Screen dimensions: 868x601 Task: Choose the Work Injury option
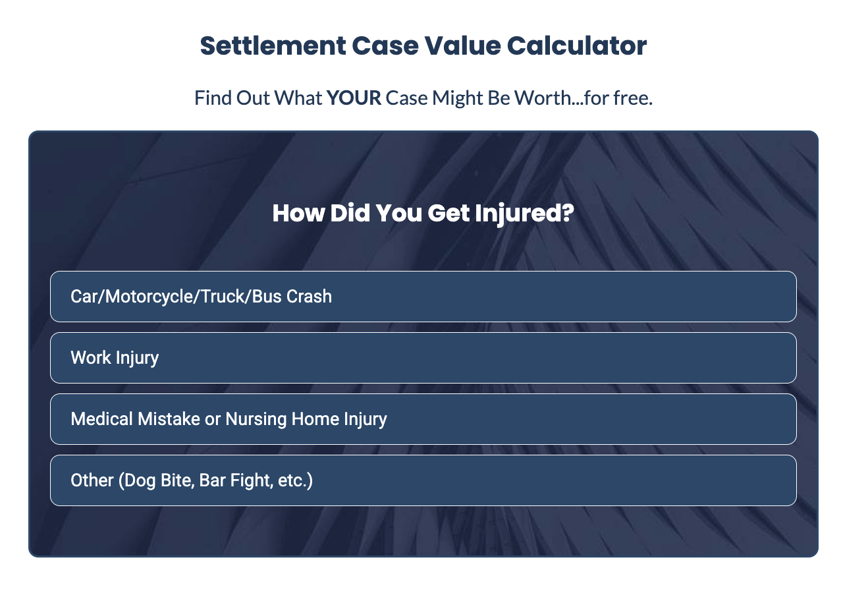click(423, 358)
